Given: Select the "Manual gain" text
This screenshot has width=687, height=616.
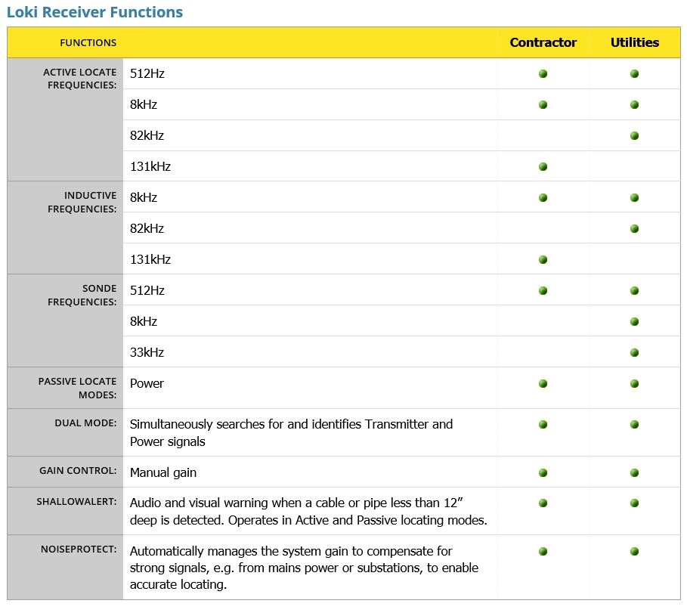Looking at the screenshot, I should point(163,472).
